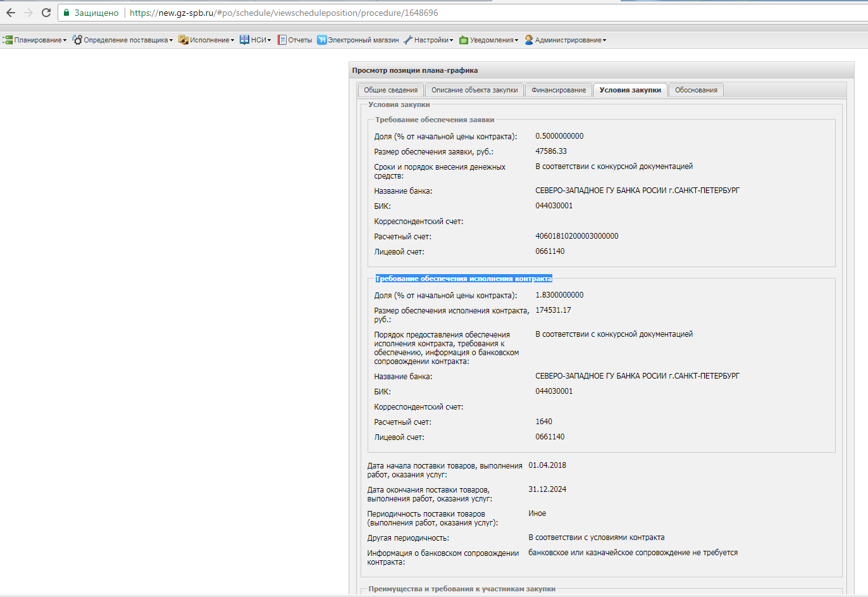Click the account number 40601810200003000000
The height and width of the screenshot is (597, 868).
(x=577, y=236)
